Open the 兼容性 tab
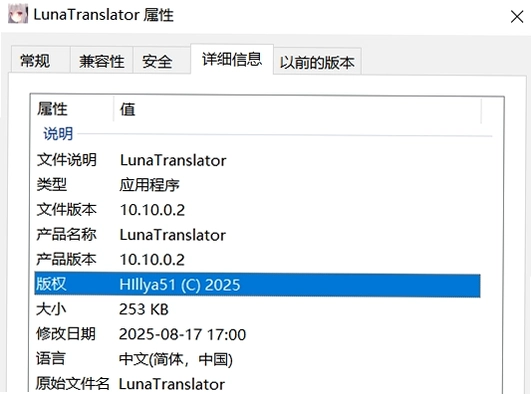The image size is (531, 394). click(x=102, y=61)
